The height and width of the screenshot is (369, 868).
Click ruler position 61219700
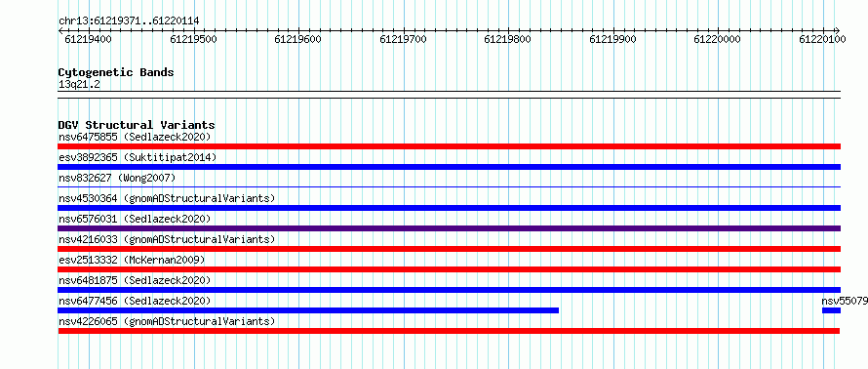[x=403, y=39]
